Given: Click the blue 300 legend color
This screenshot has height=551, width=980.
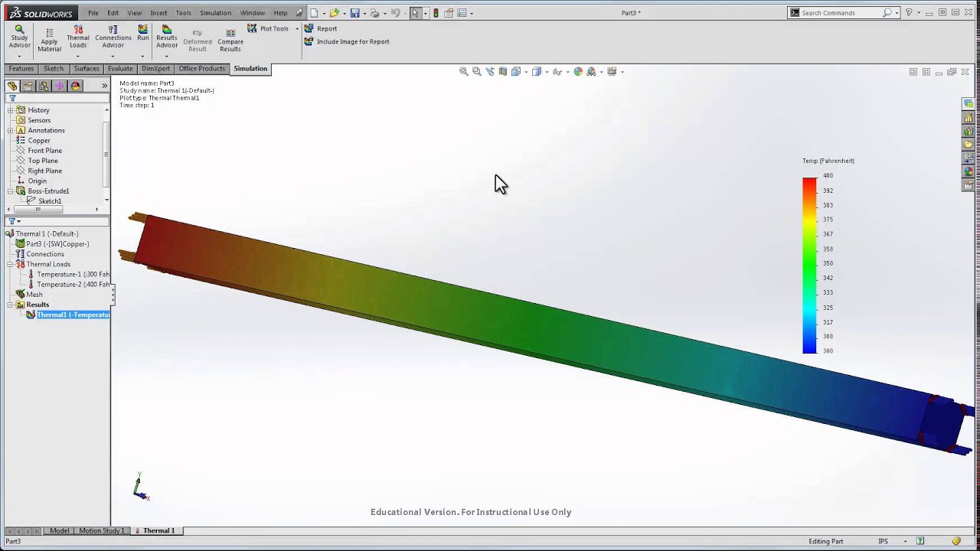Looking at the screenshot, I should [x=809, y=348].
